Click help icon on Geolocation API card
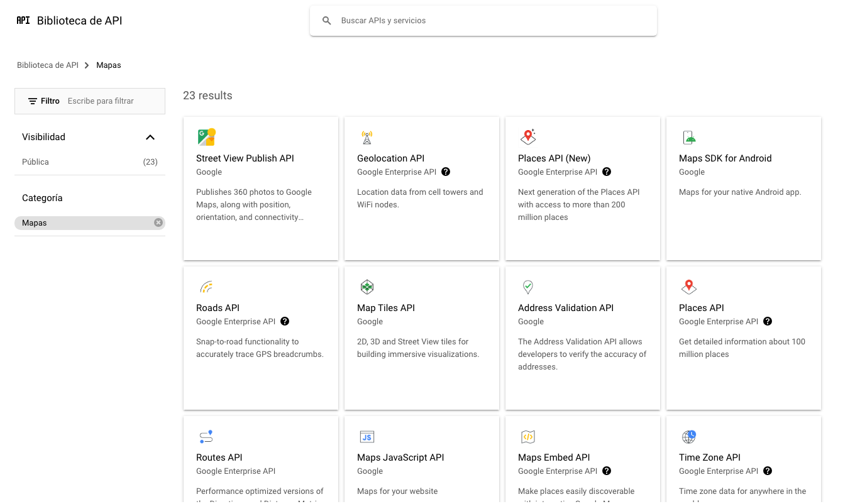 (446, 172)
